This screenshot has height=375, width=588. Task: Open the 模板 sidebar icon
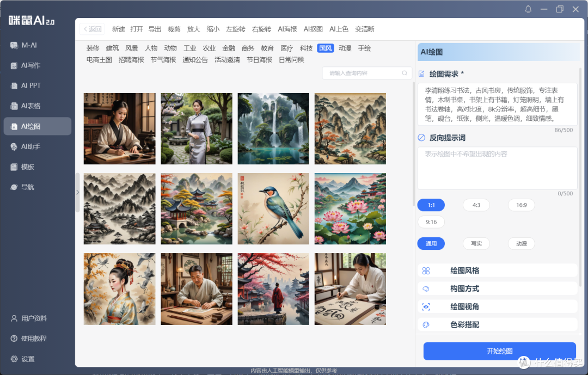click(x=14, y=167)
